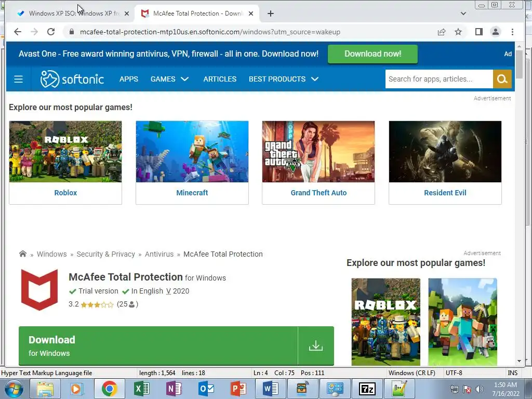Open the Grand Theft Auto link
This screenshot has width=532, height=399.
pos(318,193)
